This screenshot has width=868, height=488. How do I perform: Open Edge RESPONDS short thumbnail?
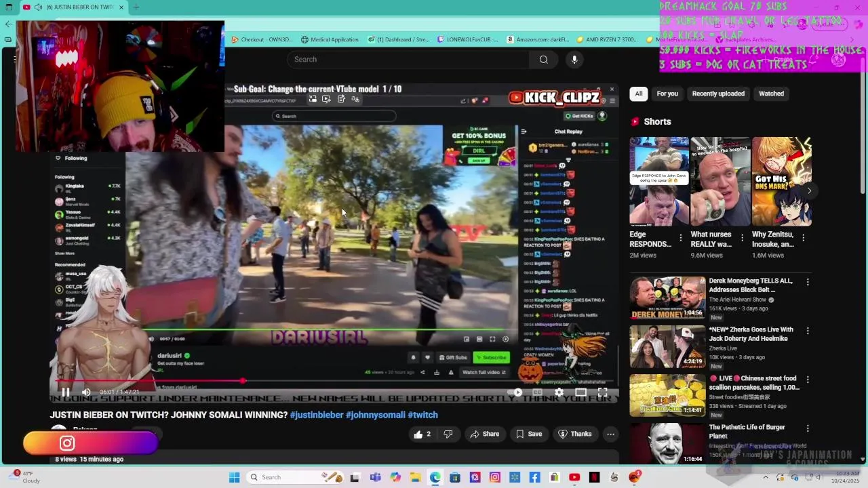[x=659, y=181]
